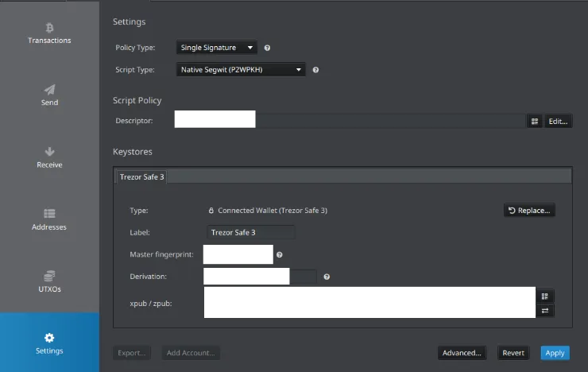Open the UTXOs section
This screenshot has height=372, width=588.
pos(49,282)
